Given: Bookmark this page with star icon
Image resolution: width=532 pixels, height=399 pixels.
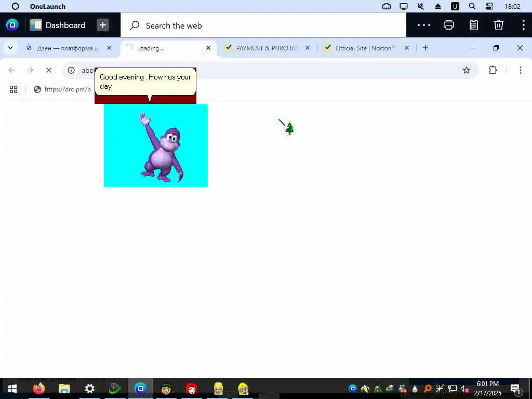Looking at the screenshot, I should [467, 70].
